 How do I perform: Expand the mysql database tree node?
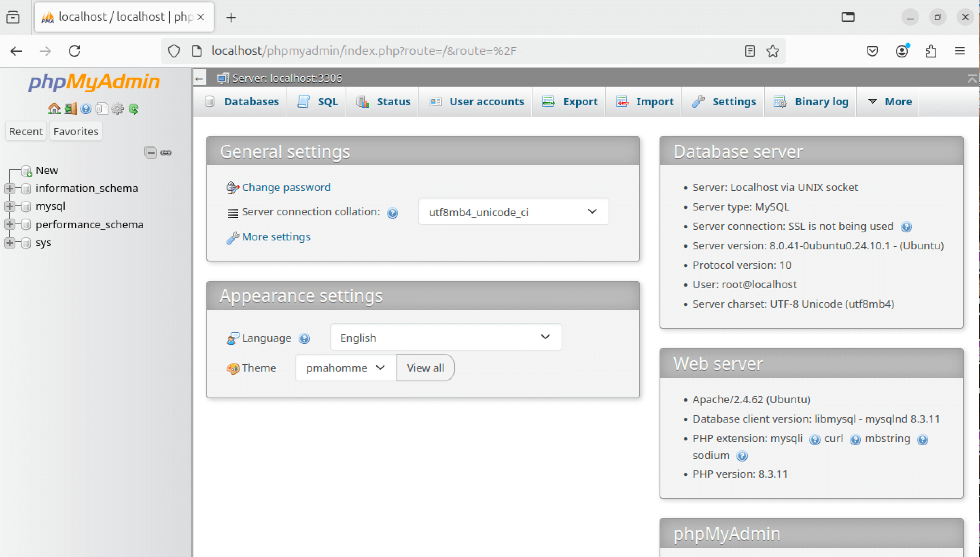[10, 206]
